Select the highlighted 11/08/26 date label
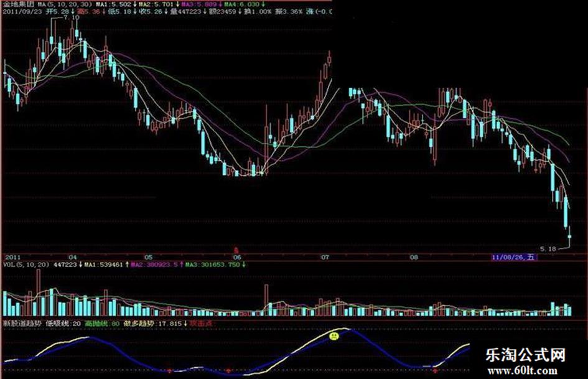588x379 pixels. point(514,258)
